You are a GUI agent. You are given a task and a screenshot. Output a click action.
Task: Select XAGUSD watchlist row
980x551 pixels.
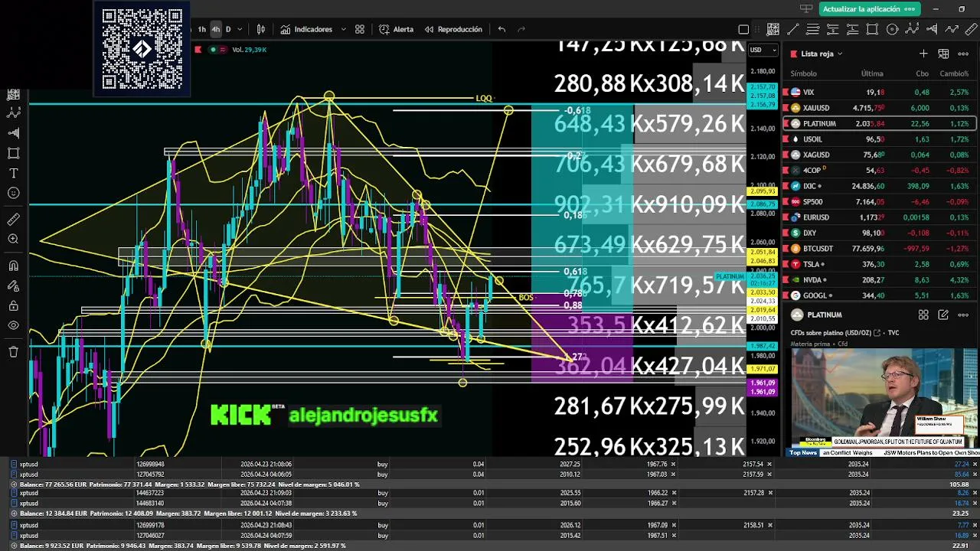point(878,155)
